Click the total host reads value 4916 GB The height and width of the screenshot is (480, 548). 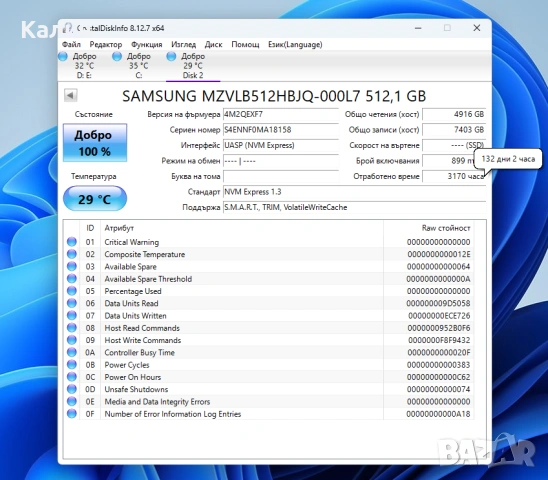454,114
